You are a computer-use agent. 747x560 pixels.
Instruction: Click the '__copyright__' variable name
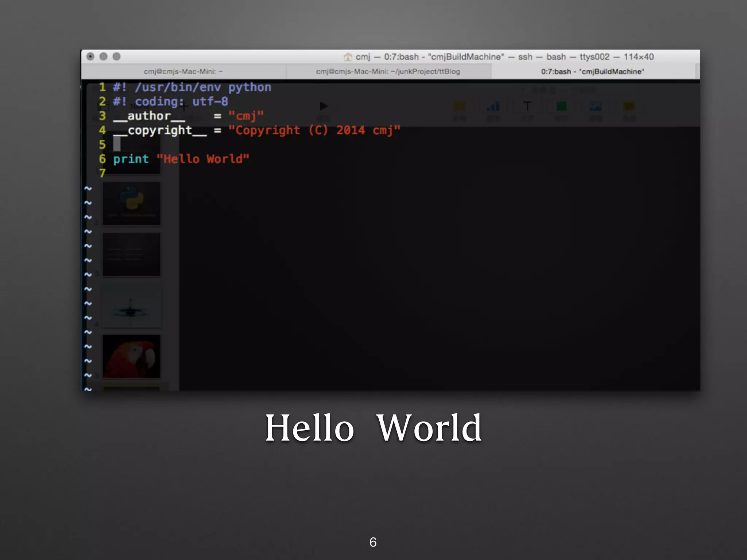[x=160, y=131]
